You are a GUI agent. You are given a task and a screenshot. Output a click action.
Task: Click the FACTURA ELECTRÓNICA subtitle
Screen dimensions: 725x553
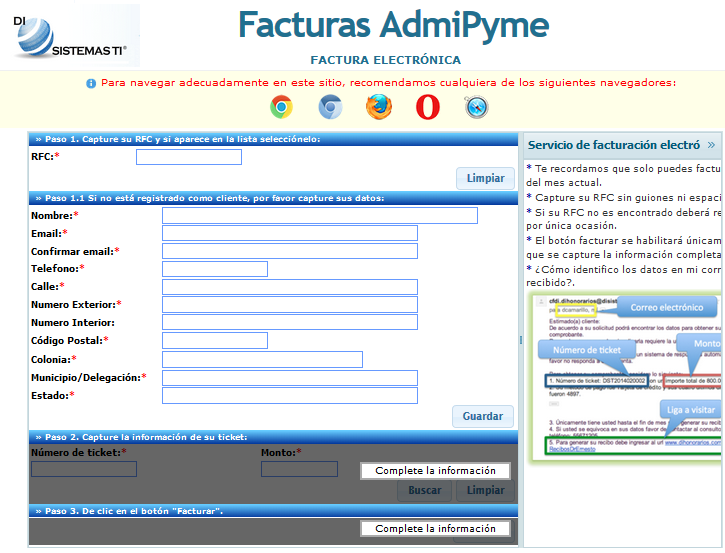(386, 60)
